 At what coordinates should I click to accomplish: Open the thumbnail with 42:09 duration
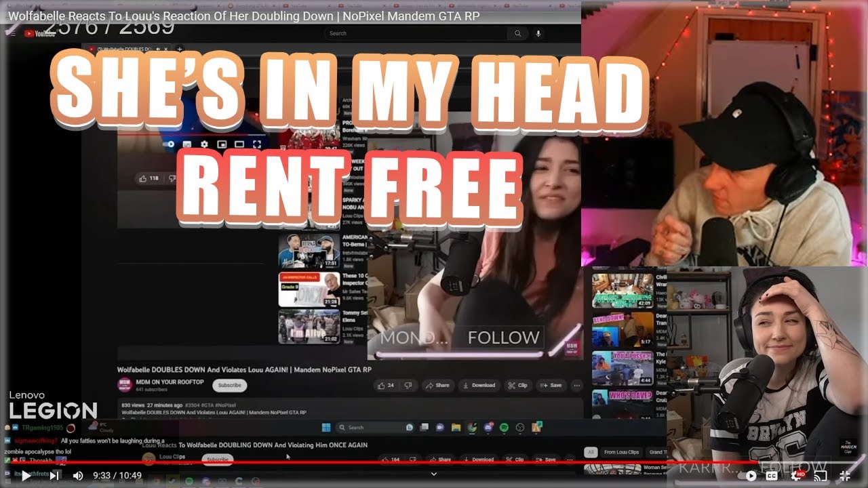point(623,290)
